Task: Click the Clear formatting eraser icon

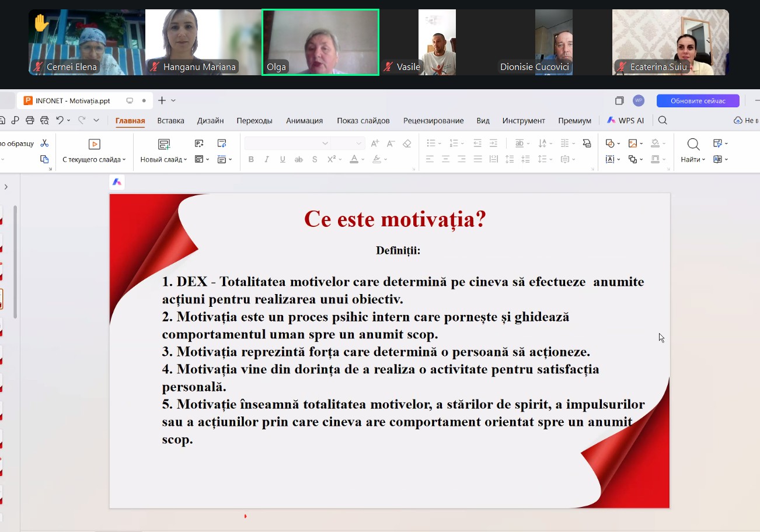Action: pyautogui.click(x=407, y=143)
